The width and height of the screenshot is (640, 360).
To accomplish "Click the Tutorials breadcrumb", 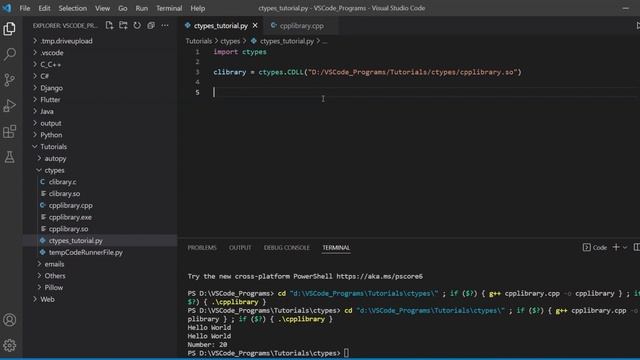I will coord(199,41).
